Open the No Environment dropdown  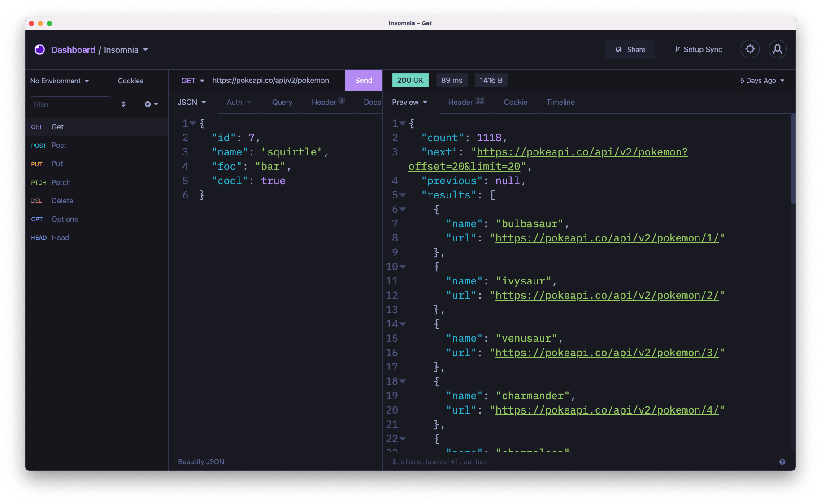(x=60, y=81)
